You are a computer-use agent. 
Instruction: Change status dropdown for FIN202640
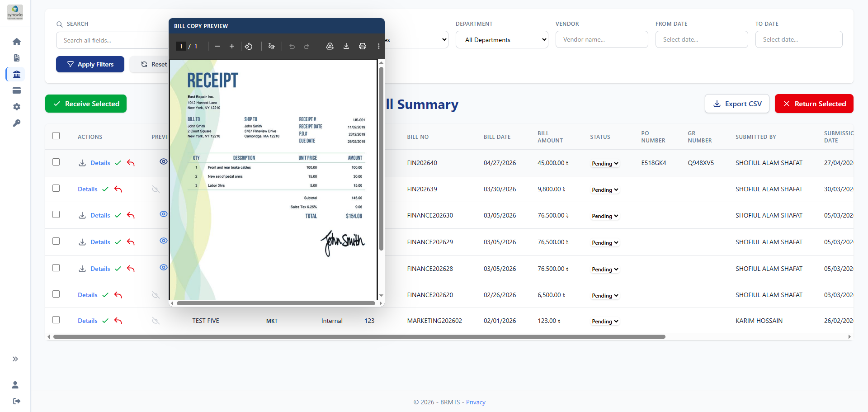click(605, 164)
